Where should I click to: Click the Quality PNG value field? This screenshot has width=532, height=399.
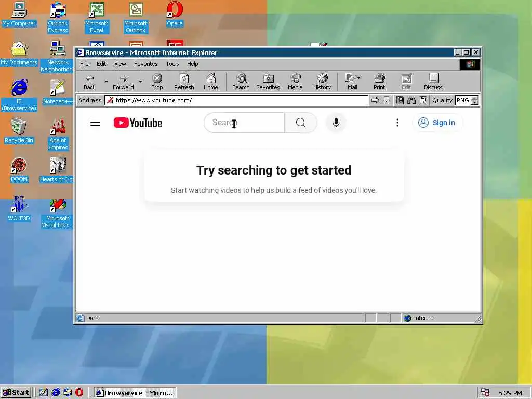(x=463, y=100)
